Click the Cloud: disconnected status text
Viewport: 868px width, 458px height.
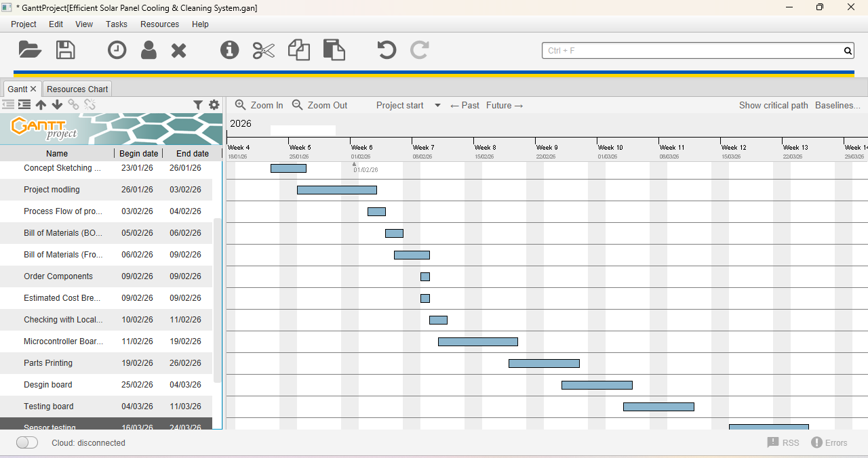88,442
